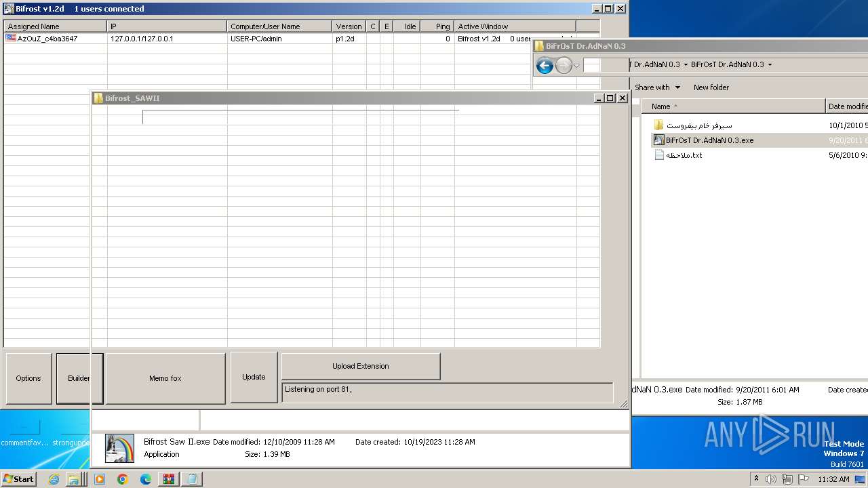The image size is (868, 488).
Task: Launch Microsoft Edge from taskbar
Action: pos(146,479)
